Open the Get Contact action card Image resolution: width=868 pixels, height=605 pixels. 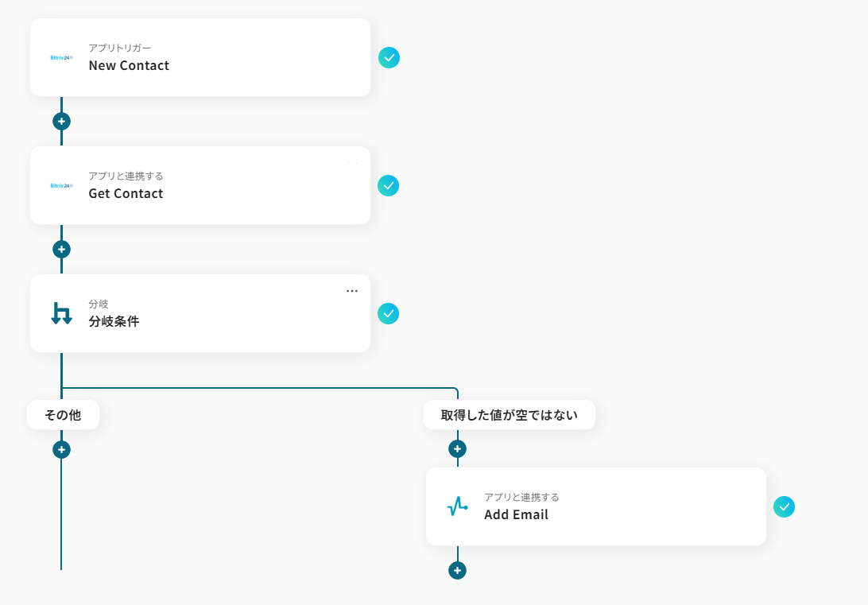(x=200, y=185)
